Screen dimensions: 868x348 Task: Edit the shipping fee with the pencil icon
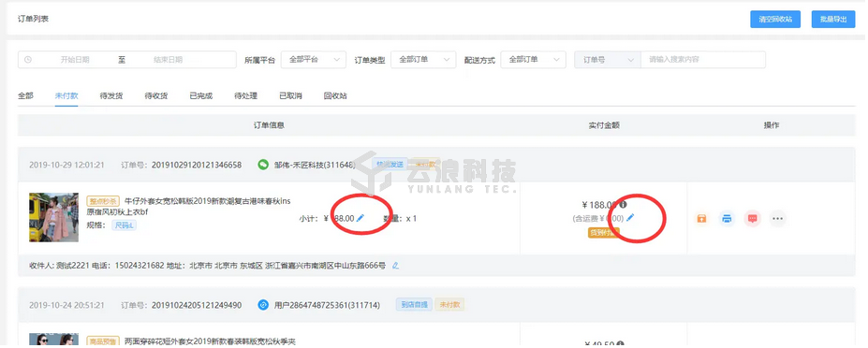point(630,218)
